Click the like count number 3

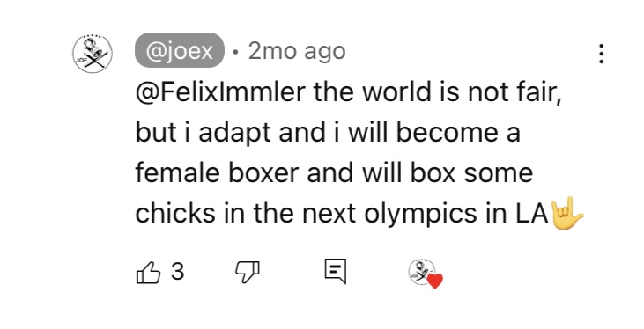[177, 271]
